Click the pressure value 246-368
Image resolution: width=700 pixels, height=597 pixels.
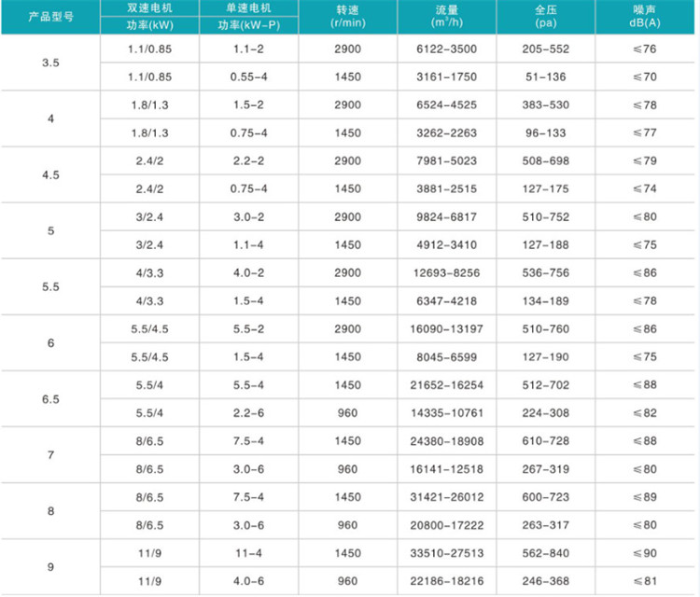pyautogui.click(x=546, y=580)
